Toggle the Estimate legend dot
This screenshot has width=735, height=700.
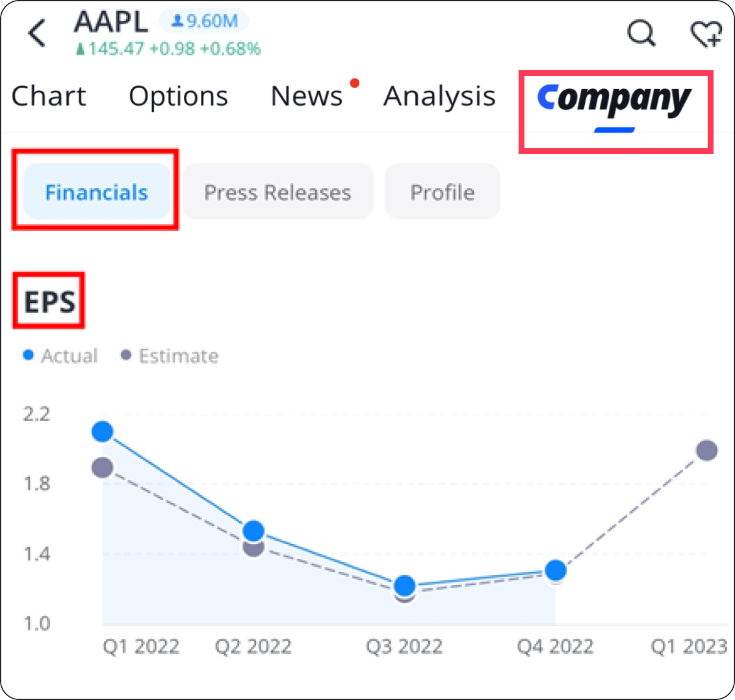coord(126,356)
